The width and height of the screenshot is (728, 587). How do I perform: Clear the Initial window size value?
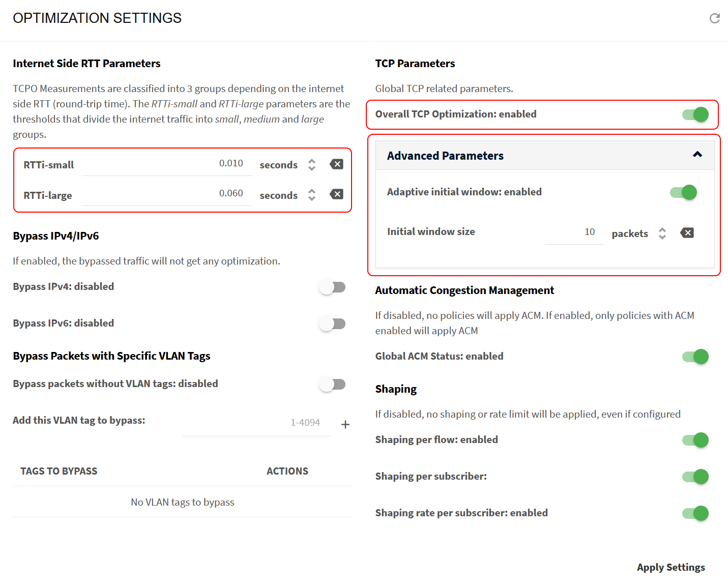[x=687, y=233]
